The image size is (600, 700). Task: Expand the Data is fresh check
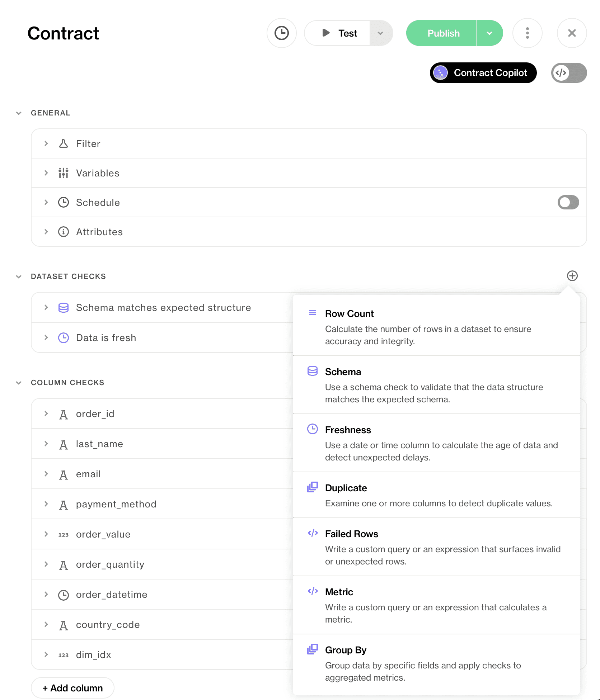[x=46, y=337]
